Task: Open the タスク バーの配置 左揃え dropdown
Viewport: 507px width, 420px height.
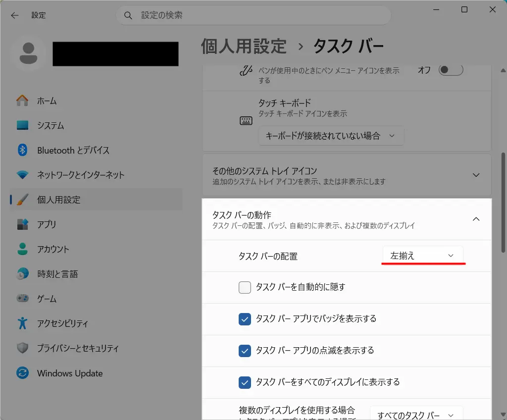Action: click(422, 256)
